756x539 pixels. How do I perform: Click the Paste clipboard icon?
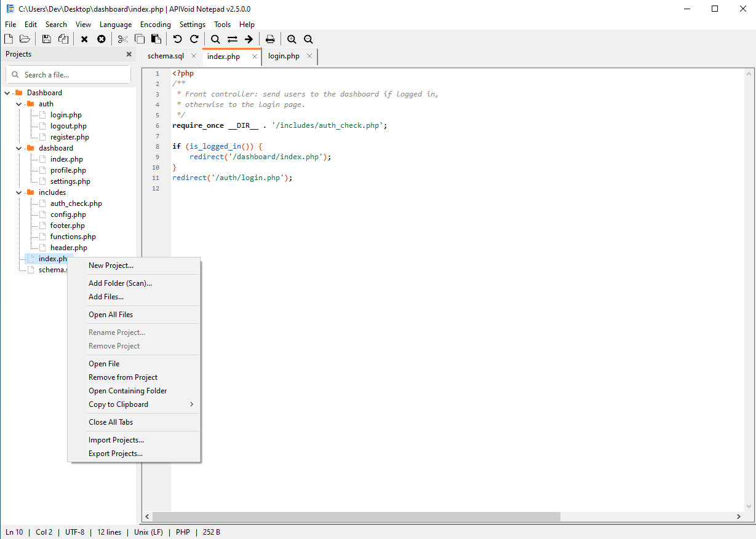[156, 39]
